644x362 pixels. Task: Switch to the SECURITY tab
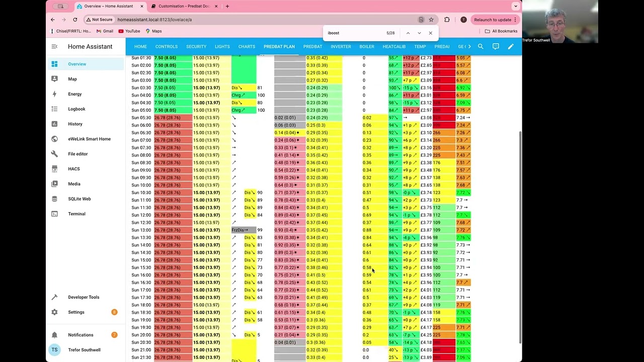pyautogui.click(x=196, y=47)
